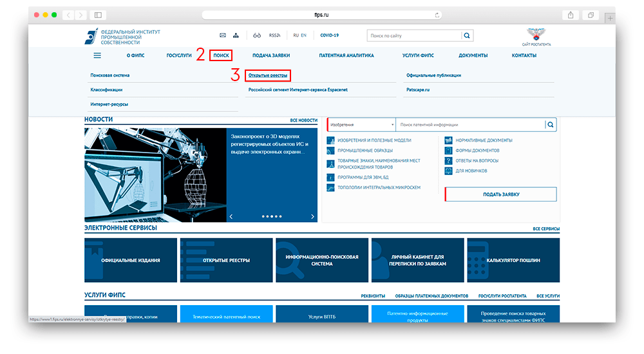Click the Поиск по сайту input field
Screen dimensions: 644x354
tap(414, 36)
